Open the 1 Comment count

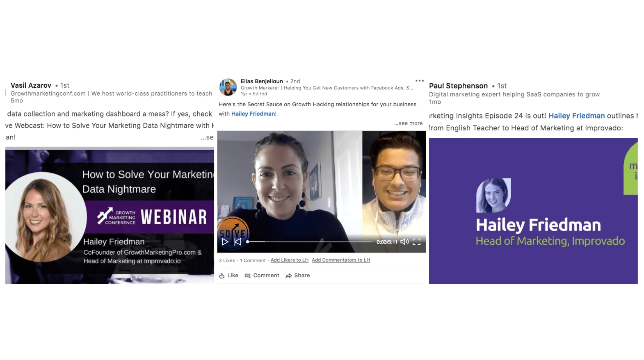pyautogui.click(x=253, y=260)
